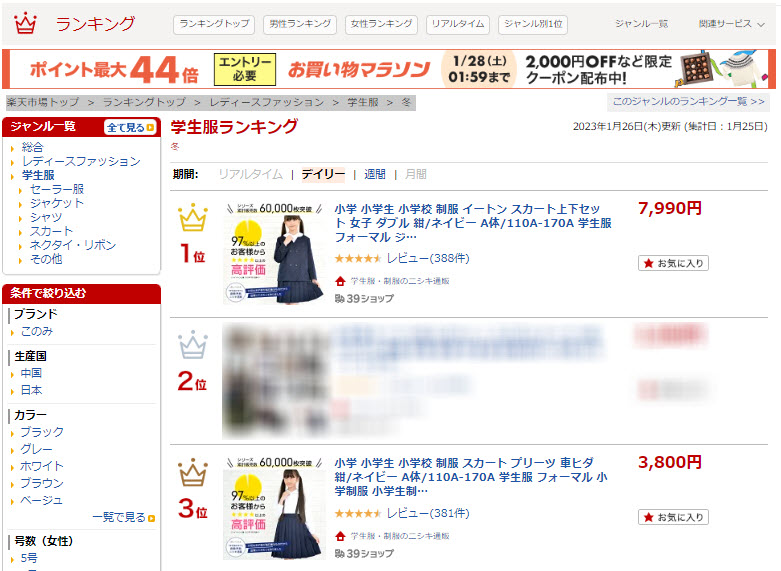Open the レビュー(381件) reviews link
Screen dimensions: 781x571
point(428,513)
